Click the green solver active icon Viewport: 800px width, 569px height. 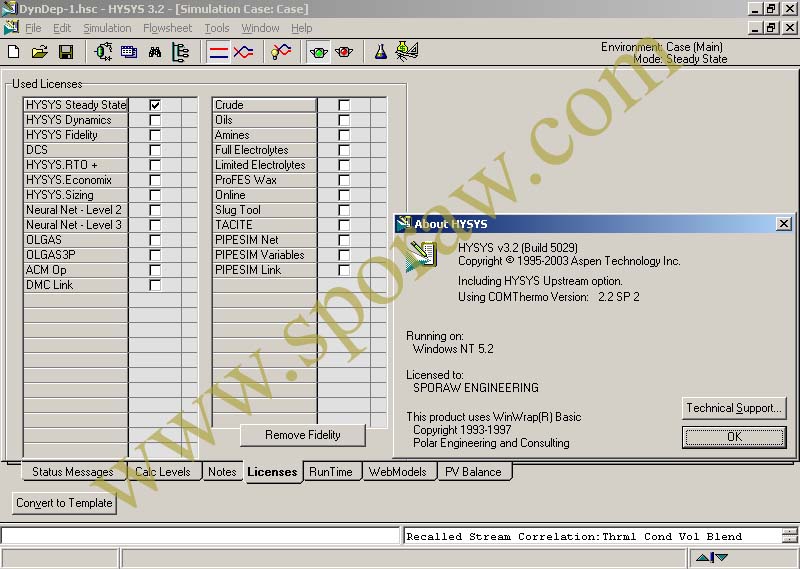(319, 52)
